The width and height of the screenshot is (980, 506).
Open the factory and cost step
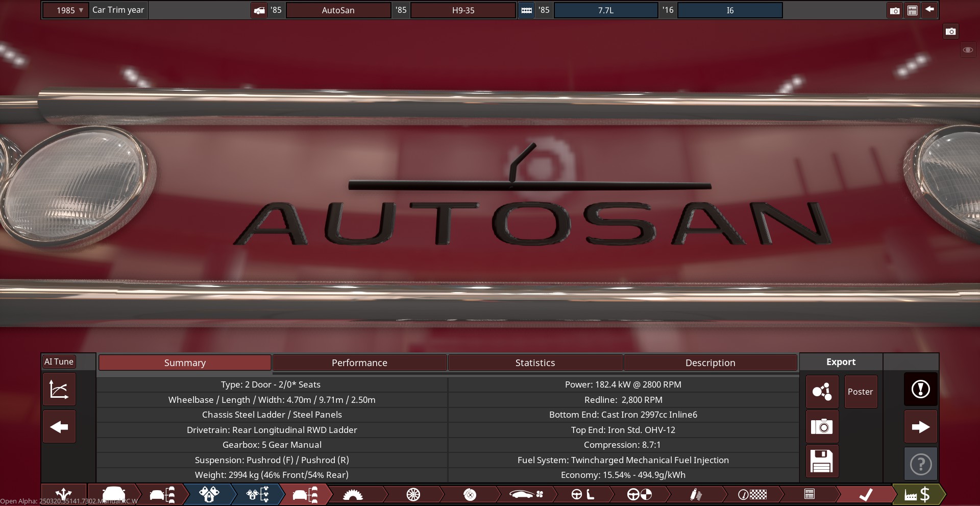[918, 494]
